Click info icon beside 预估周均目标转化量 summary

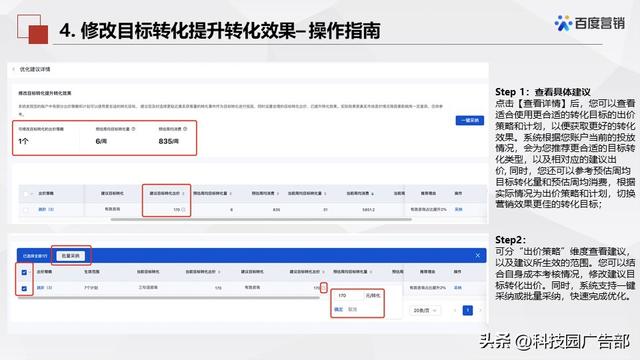(x=133, y=129)
